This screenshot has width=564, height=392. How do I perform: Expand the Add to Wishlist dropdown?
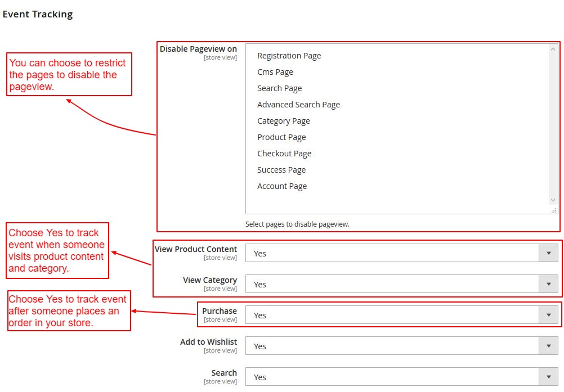click(401, 346)
